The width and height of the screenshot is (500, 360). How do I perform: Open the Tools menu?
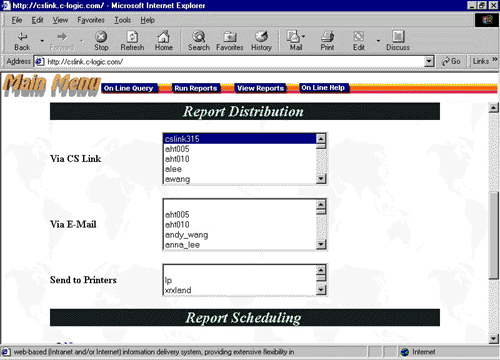click(123, 20)
